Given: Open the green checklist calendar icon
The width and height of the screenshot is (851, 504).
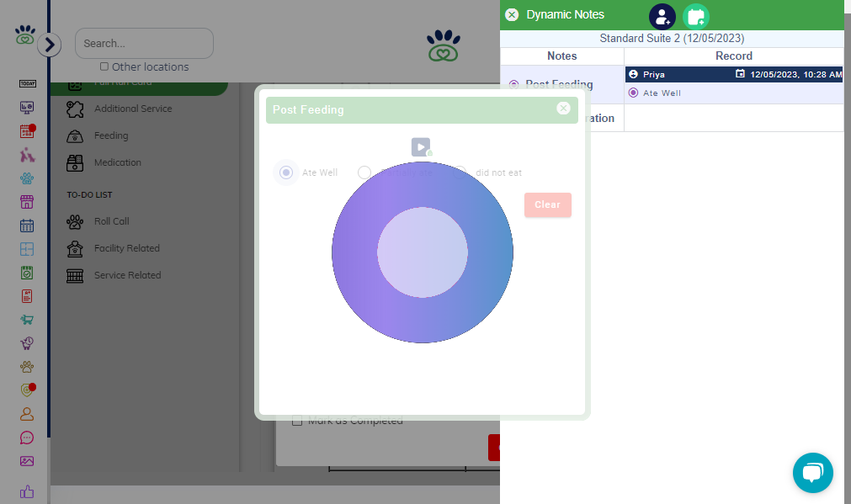Looking at the screenshot, I should pos(27,273).
